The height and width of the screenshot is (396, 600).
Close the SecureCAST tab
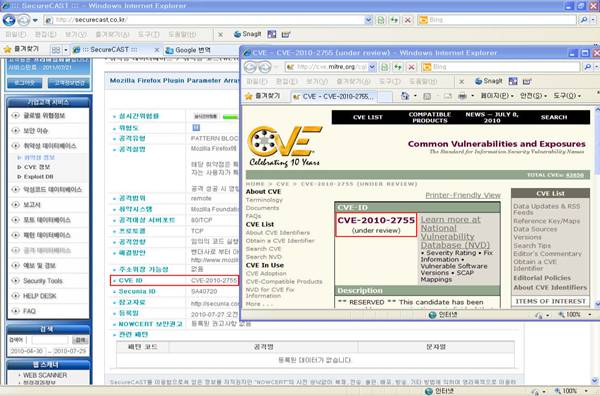[157, 50]
